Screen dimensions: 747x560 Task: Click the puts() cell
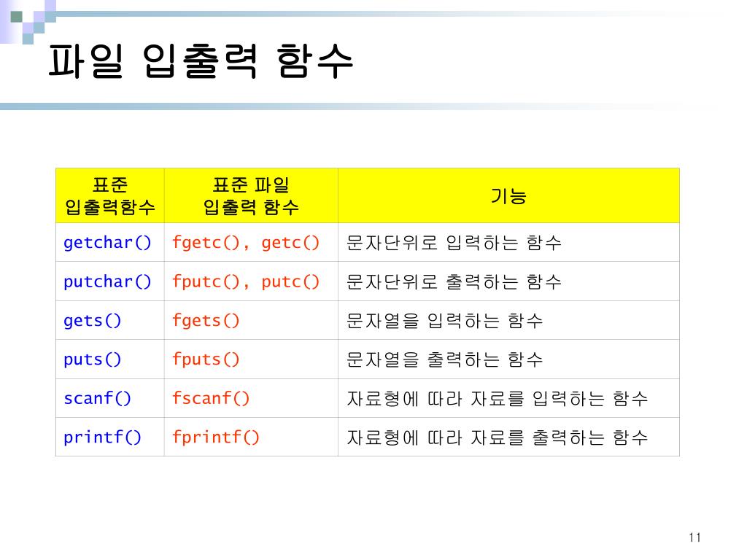pos(110,359)
